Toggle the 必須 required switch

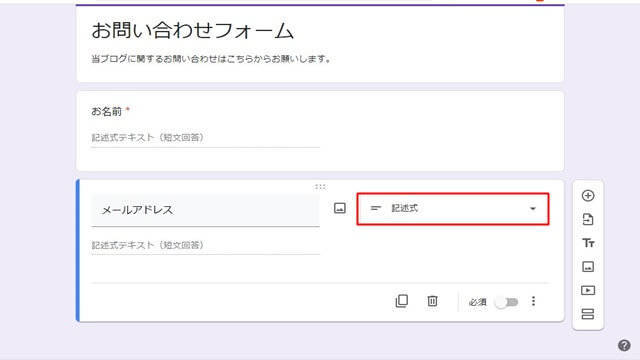[x=506, y=302]
